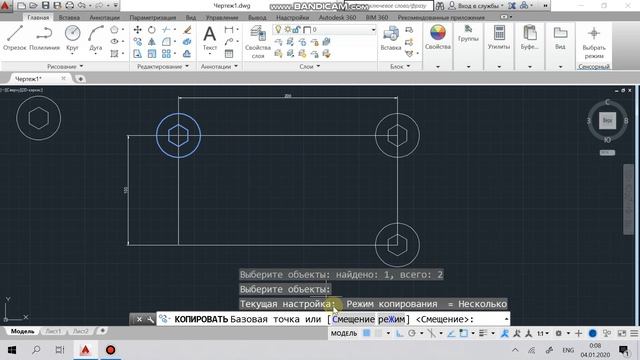The image size is (640, 360).
Task: Open the Главная ribbon tab
Action: pyautogui.click(x=38, y=18)
